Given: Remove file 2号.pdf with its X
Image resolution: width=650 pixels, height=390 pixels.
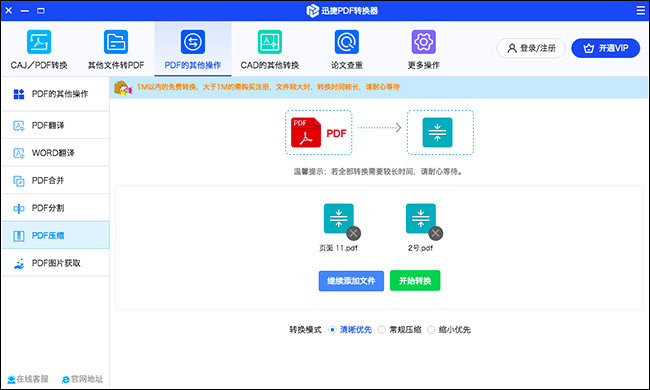Looking at the screenshot, I should click(x=435, y=233).
